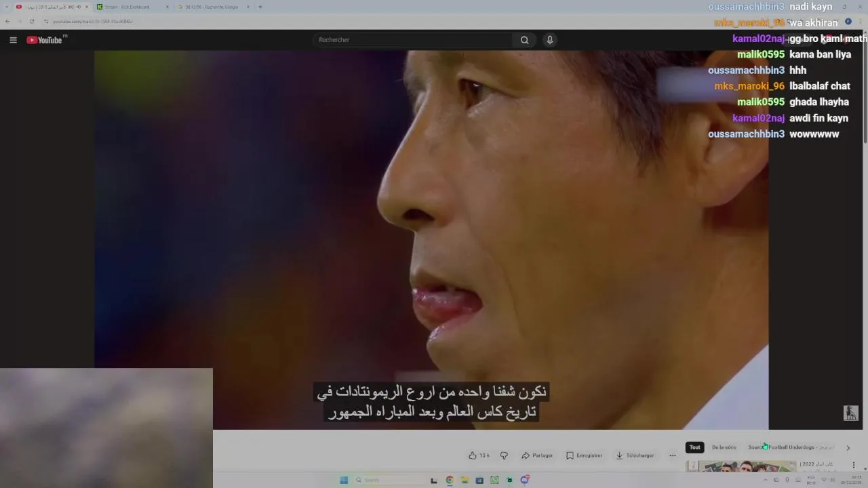The height and width of the screenshot is (488, 868).
Task: Open WhatsApp from the taskbar
Action: (x=494, y=480)
